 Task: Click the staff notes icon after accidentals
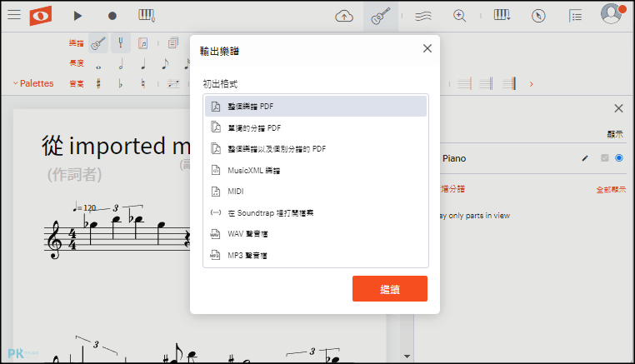click(173, 83)
